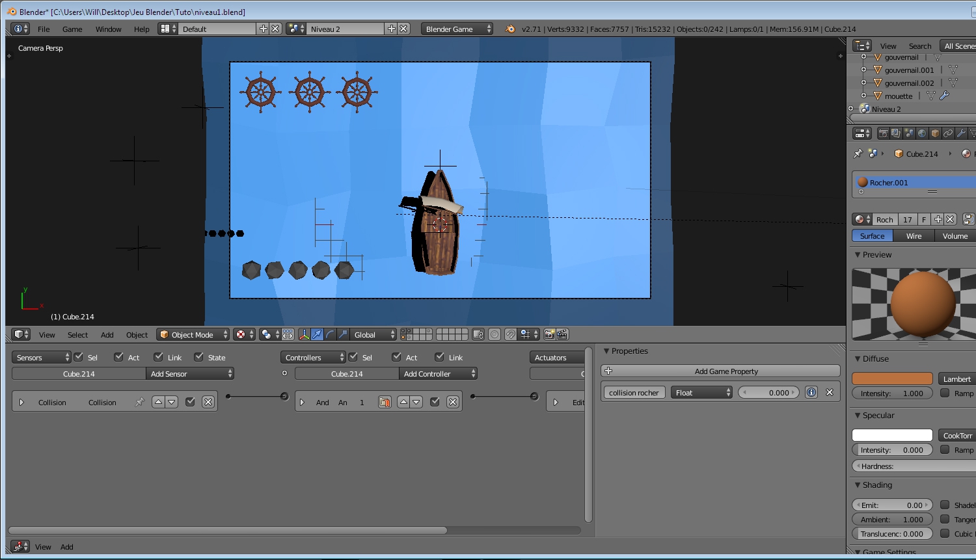This screenshot has height=560, width=976.
Task: Toggle the snap magnet icon
Action: pyautogui.click(x=511, y=334)
